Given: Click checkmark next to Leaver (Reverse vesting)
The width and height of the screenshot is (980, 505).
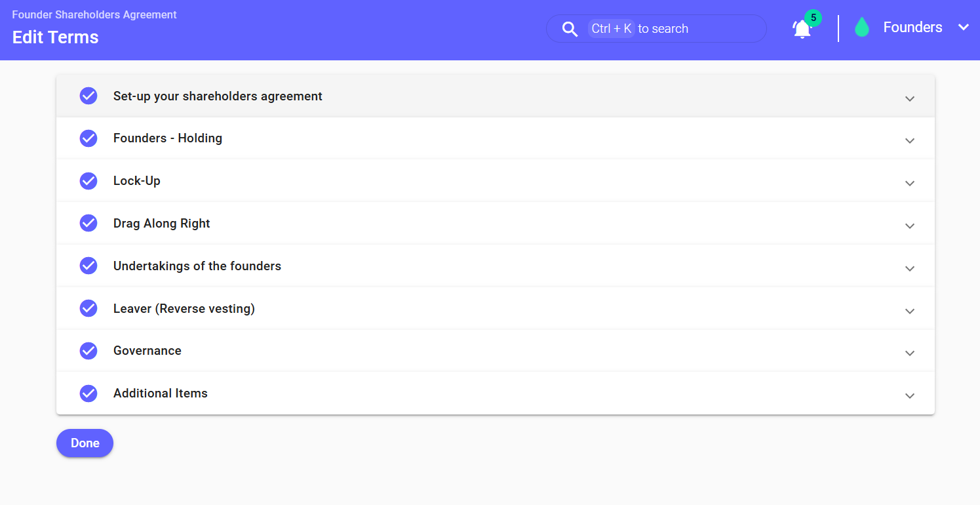Looking at the screenshot, I should coord(88,308).
